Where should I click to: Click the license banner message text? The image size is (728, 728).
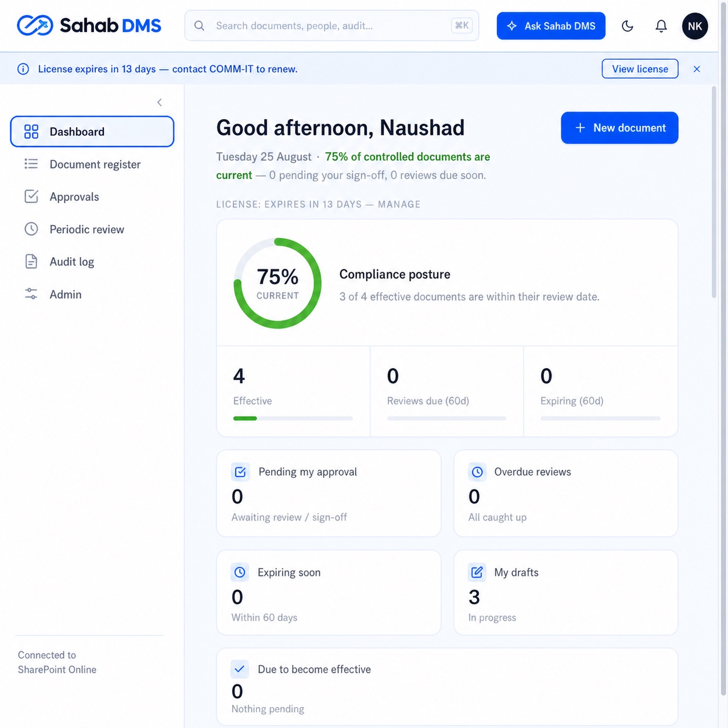tap(168, 69)
